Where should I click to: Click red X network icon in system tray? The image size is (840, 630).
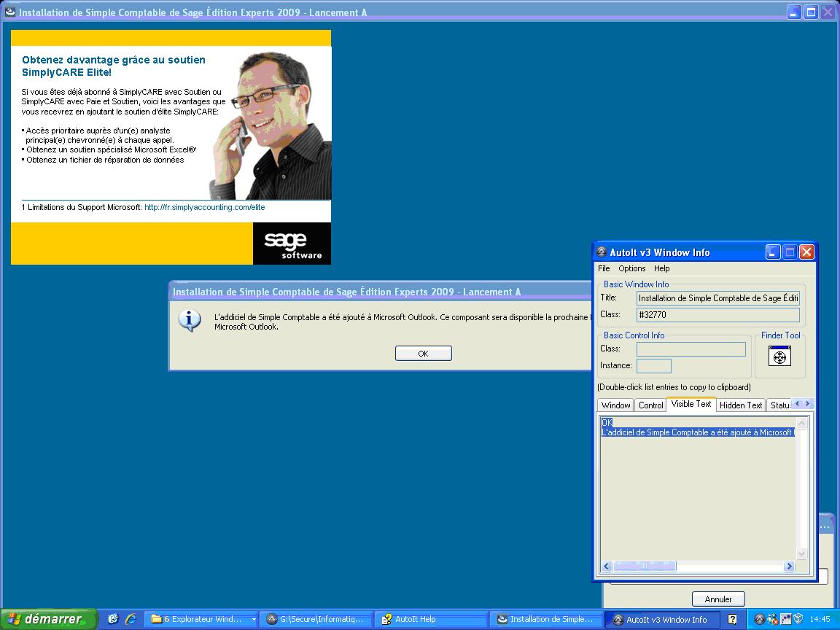(x=772, y=619)
